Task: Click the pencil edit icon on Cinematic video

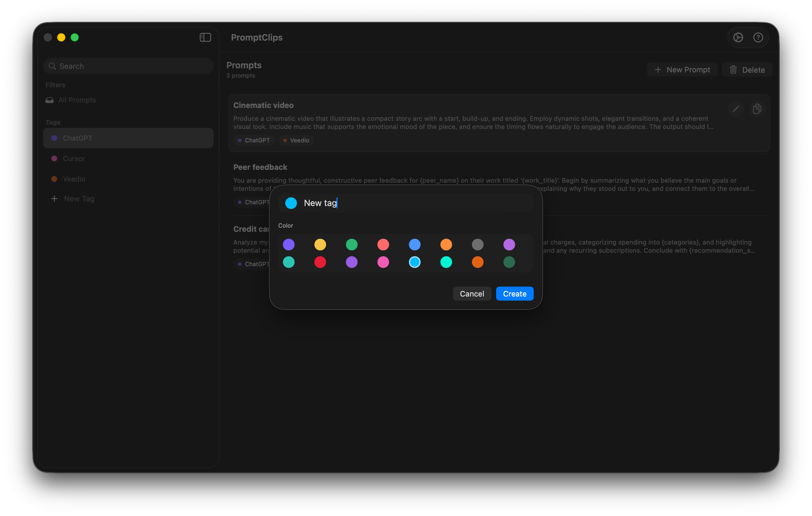Action: point(736,109)
